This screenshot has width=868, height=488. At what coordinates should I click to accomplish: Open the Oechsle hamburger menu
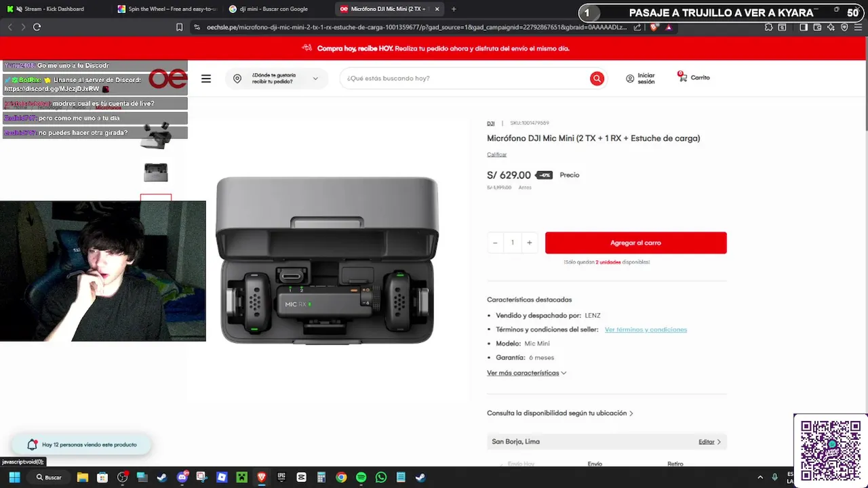206,79
